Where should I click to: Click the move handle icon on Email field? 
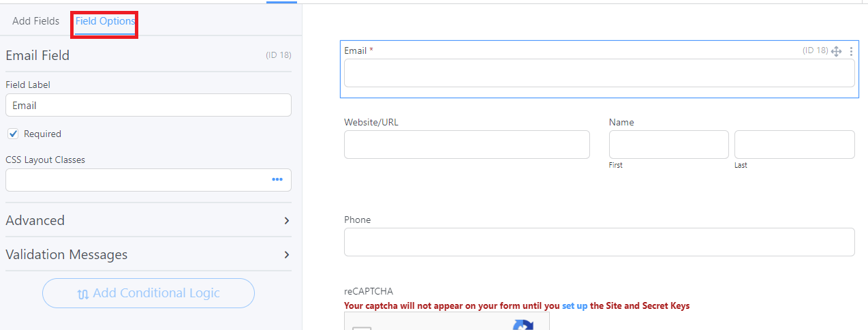pyautogui.click(x=837, y=51)
